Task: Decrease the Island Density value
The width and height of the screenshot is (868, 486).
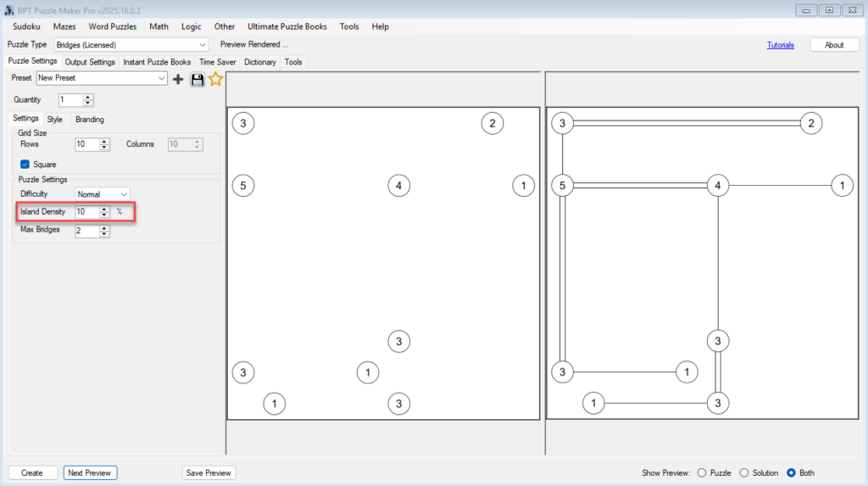Action: 104,215
